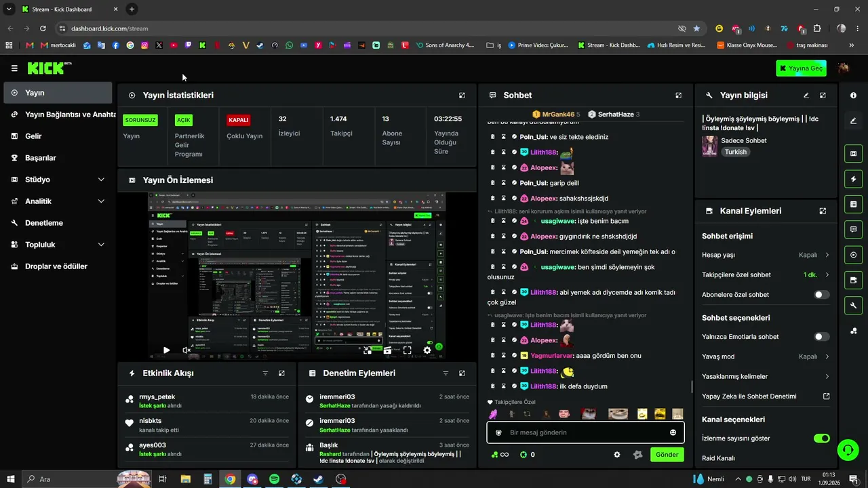Open the filter for Etkinlik Akışı

tap(265, 373)
